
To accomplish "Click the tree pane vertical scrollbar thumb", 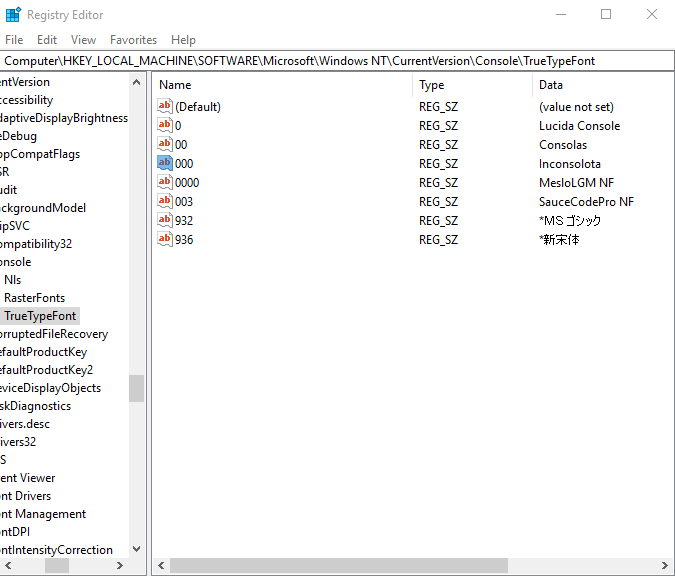I will 136,388.
